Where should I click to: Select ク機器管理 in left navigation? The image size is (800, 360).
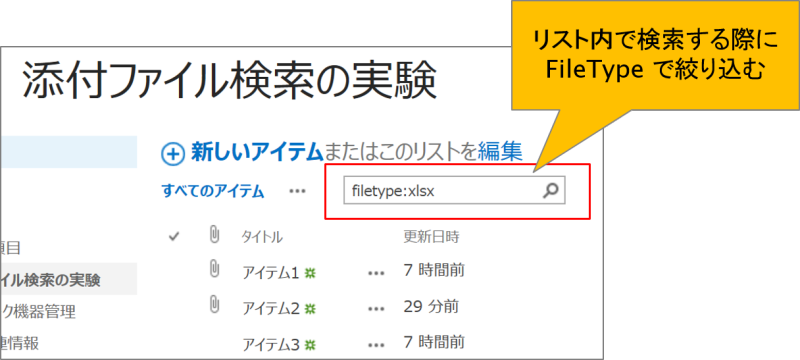[x=38, y=311]
